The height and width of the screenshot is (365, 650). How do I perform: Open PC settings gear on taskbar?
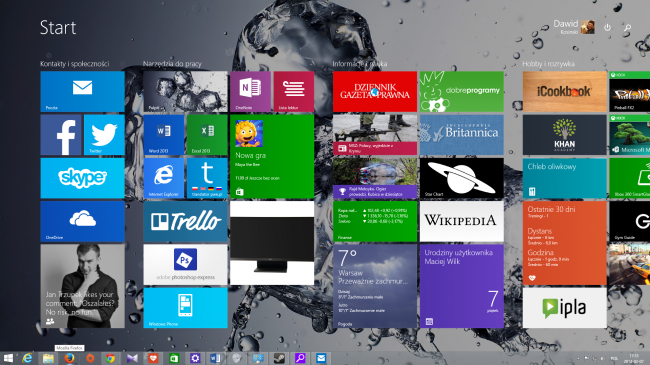[195, 358]
